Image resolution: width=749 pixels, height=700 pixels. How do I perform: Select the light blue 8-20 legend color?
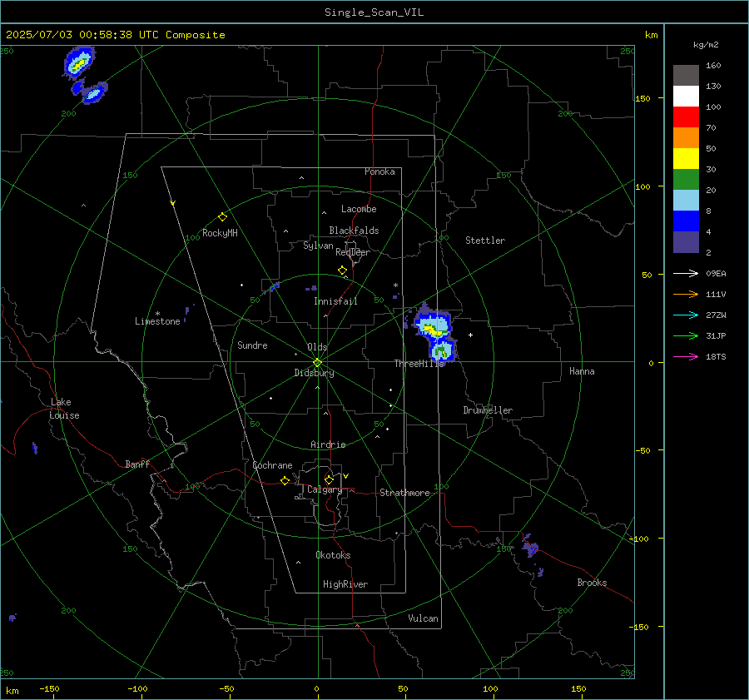686,201
